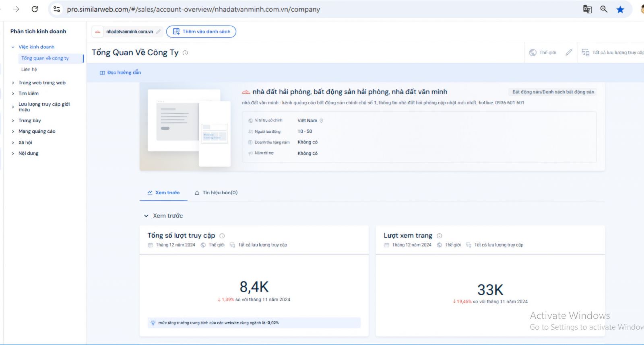644x345 pixels.
Task: Open the Đọc hướng dẫn link
Action: (120, 72)
